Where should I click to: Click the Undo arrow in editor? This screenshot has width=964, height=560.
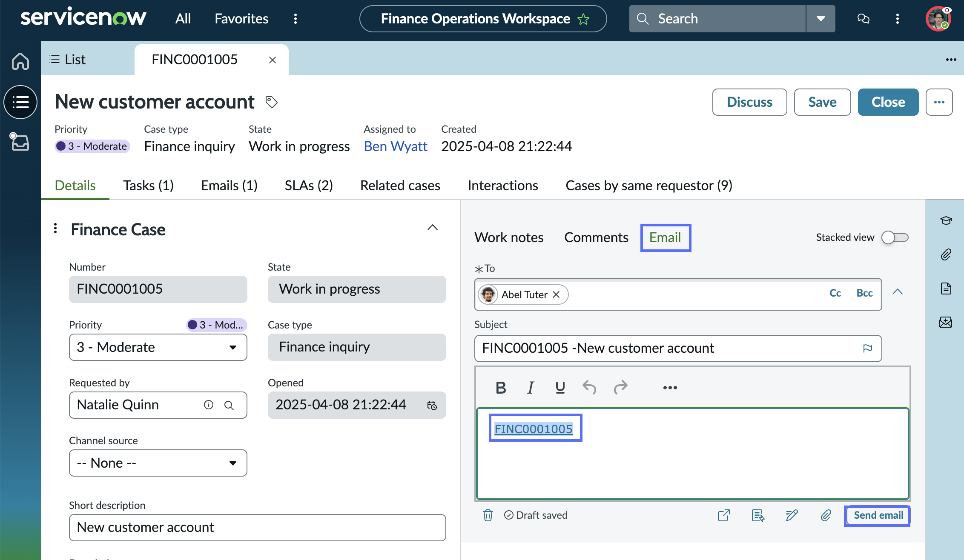click(x=589, y=387)
